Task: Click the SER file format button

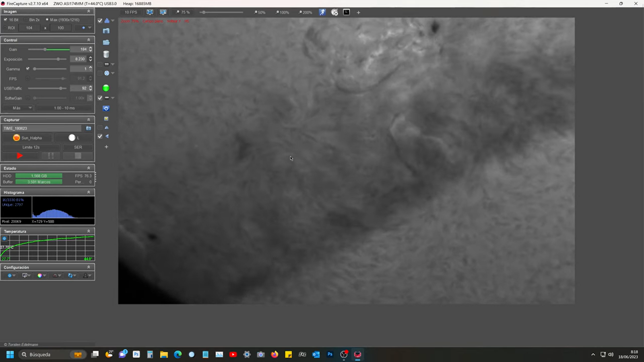Action: (78, 147)
